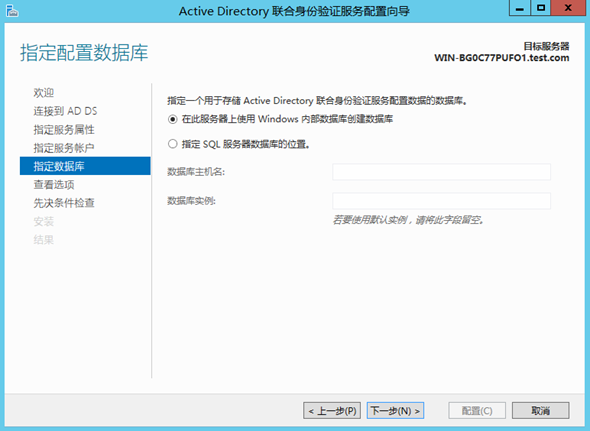The height and width of the screenshot is (431, 590).
Task: Choose the SQL server database location option
Action: [x=172, y=144]
